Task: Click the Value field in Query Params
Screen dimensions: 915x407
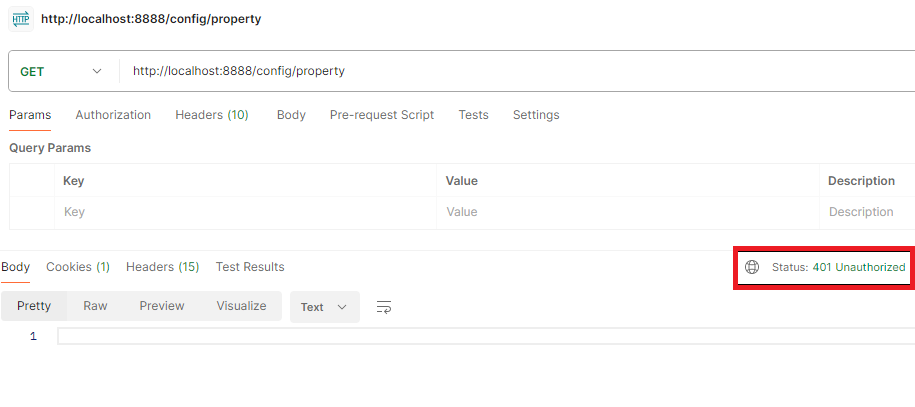Action: click(627, 212)
